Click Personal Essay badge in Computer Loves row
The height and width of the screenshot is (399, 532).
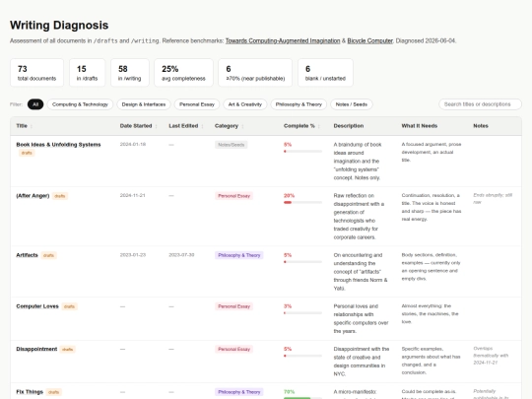pos(233,306)
